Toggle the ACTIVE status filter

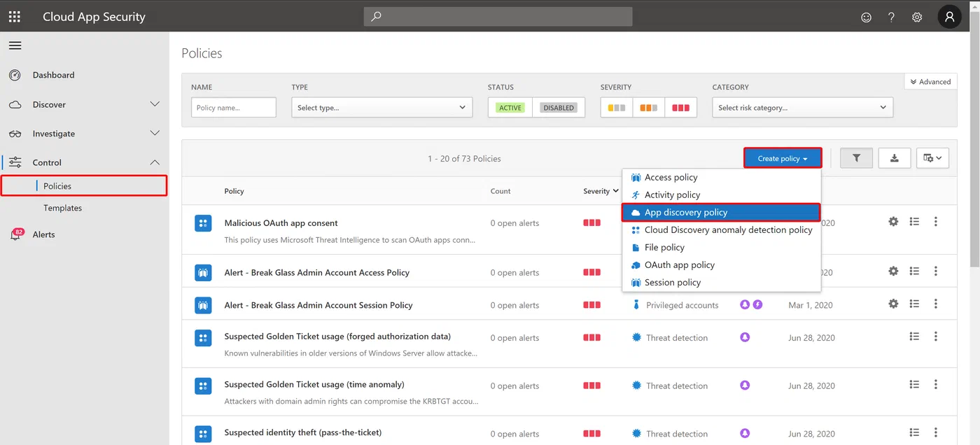click(x=510, y=108)
